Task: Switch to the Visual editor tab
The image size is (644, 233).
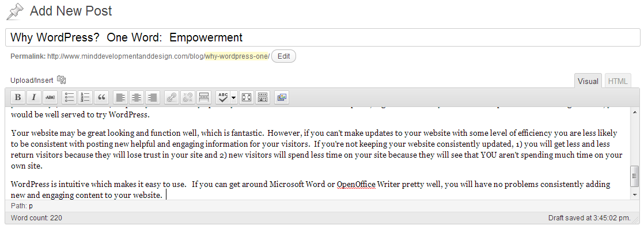Action: click(x=588, y=82)
